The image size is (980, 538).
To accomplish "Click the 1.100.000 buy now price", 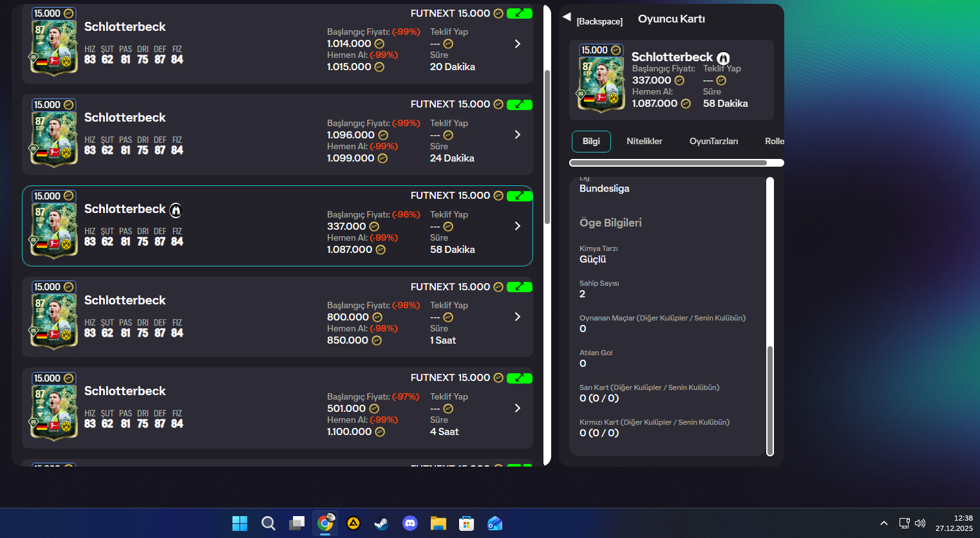I will point(349,432).
